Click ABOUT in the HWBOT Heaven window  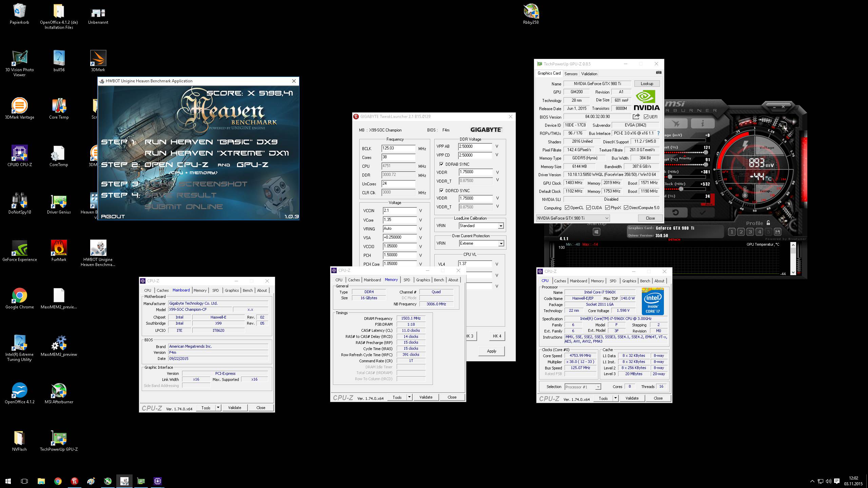[x=113, y=216]
